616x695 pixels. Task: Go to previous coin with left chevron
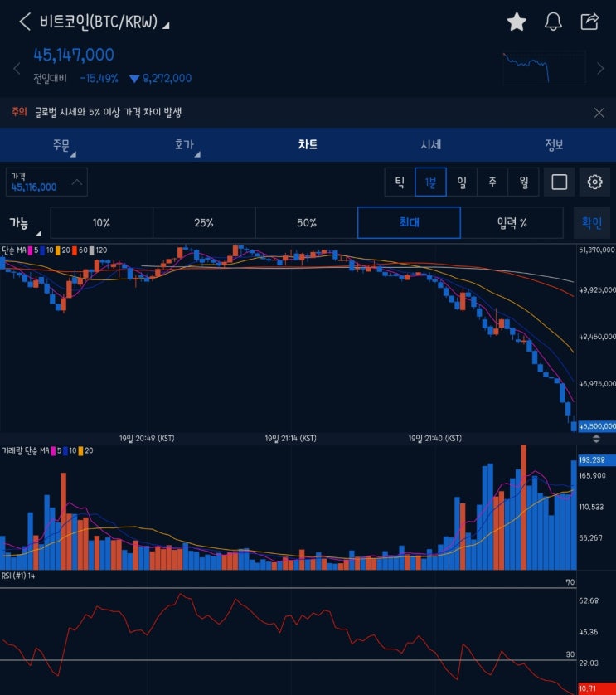[x=17, y=69]
